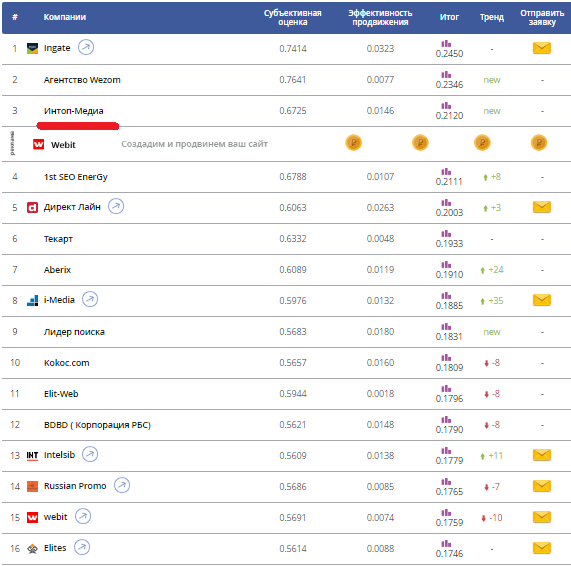Open chart icon above Агентство Wezom score 0.2346

[x=446, y=75]
